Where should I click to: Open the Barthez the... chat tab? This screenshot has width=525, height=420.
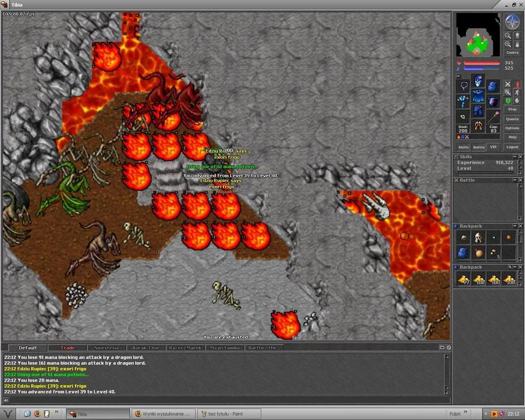(x=264, y=348)
